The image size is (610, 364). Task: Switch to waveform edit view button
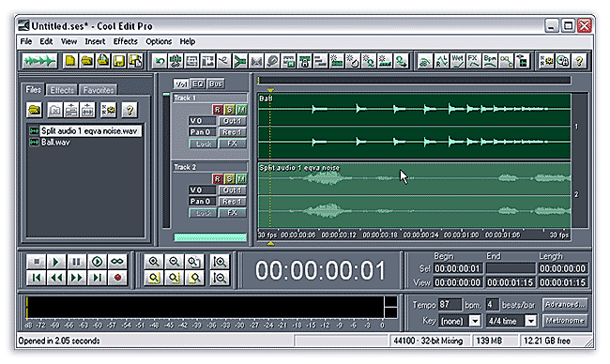[x=39, y=61]
